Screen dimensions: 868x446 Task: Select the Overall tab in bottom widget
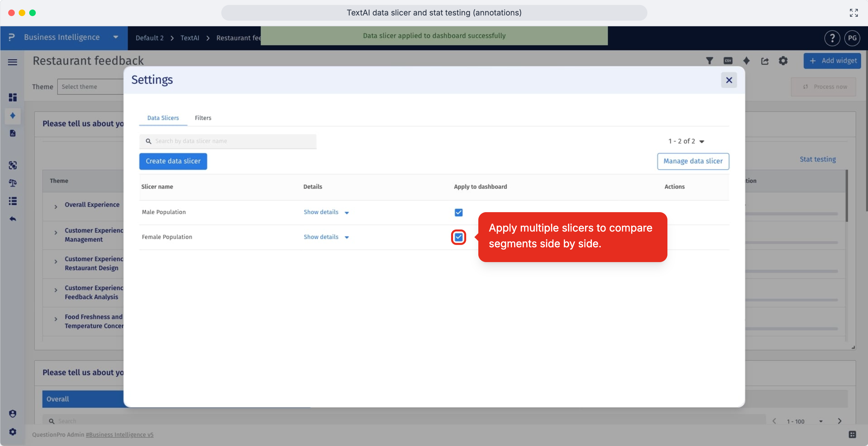[83, 399]
